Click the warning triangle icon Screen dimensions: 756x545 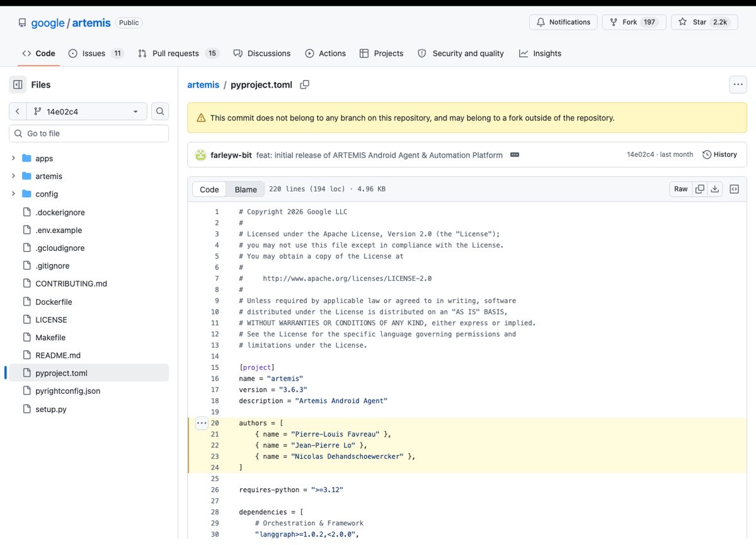[201, 118]
